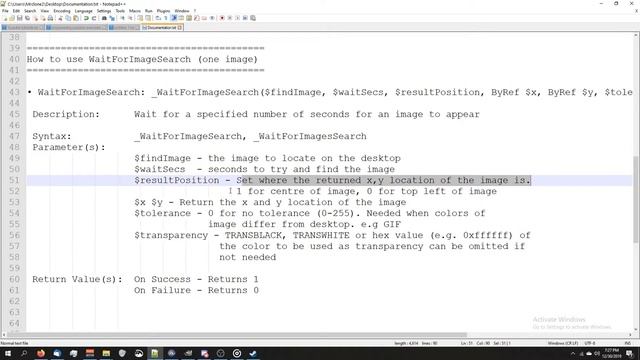Select the Documentation.txt tab

coord(162,28)
